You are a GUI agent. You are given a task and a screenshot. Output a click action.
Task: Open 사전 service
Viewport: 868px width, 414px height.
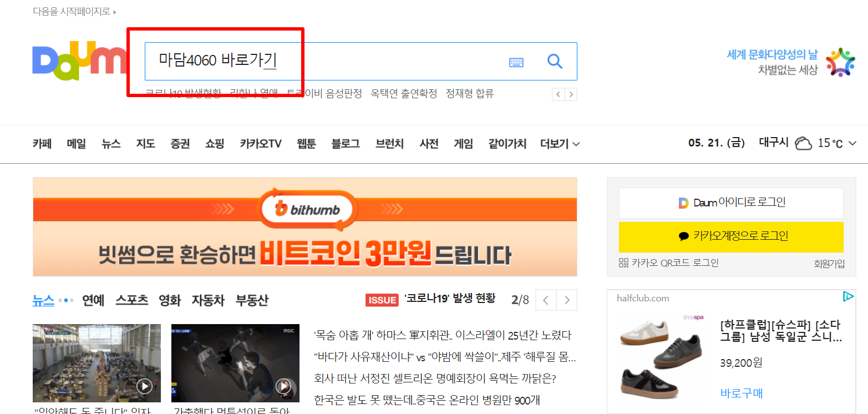tap(429, 144)
